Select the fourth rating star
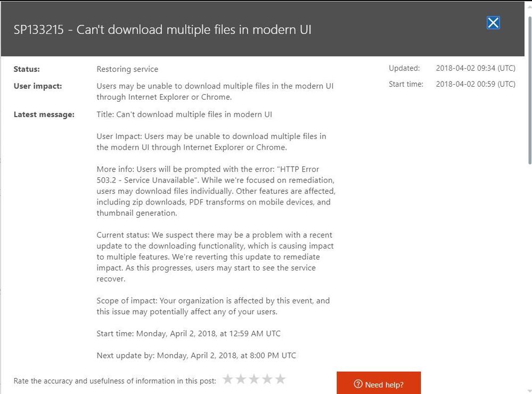Image resolution: width=532 pixels, height=394 pixels. point(267,379)
